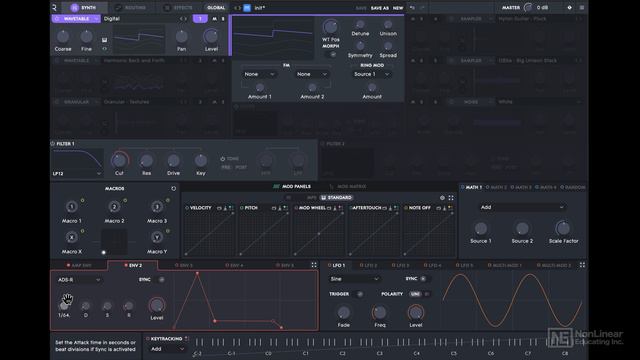This screenshot has height=360, width=640.
Task: Select the Standard modulators button
Action: [336, 198]
